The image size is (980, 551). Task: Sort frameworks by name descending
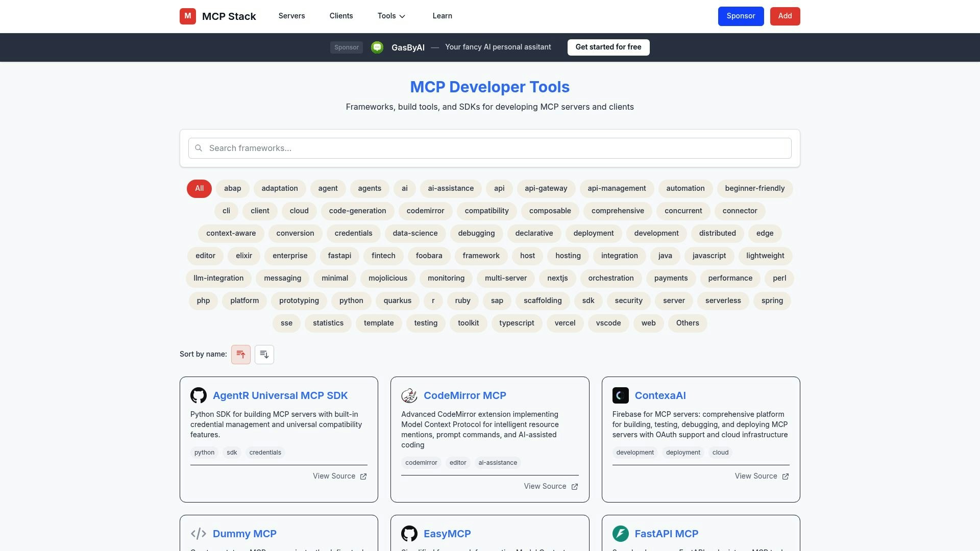pyautogui.click(x=264, y=355)
